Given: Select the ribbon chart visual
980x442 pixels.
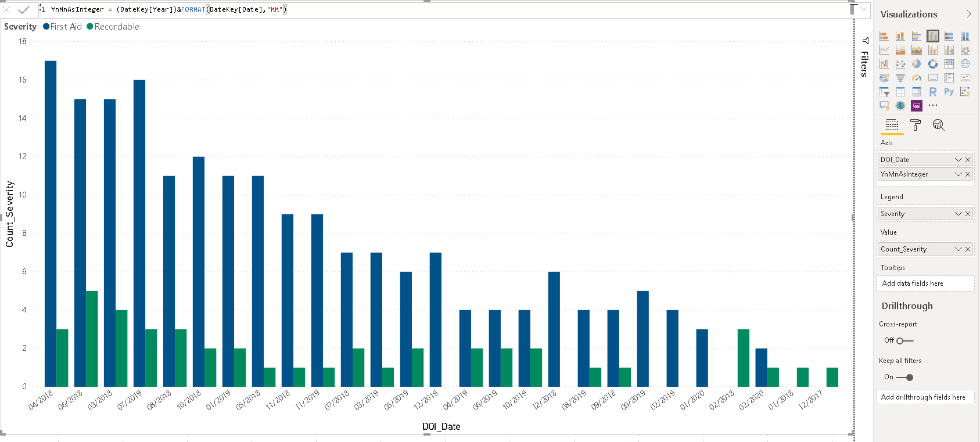Looking at the screenshot, I should click(x=965, y=50).
